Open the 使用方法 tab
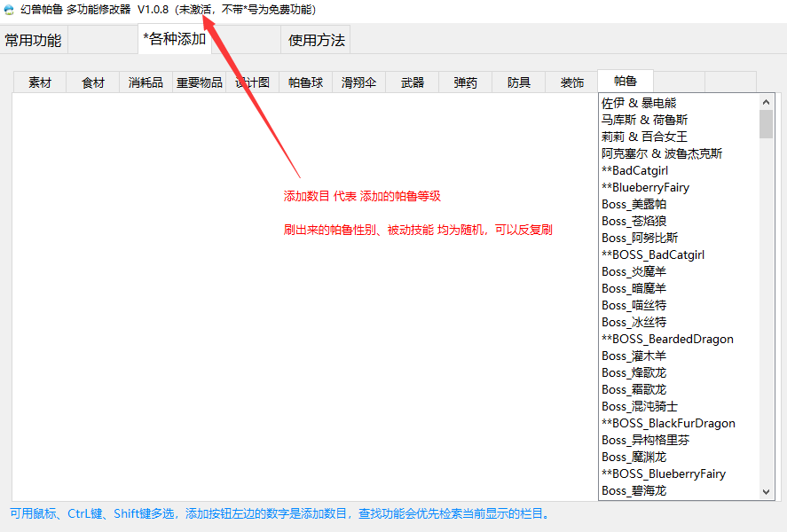 click(316, 40)
